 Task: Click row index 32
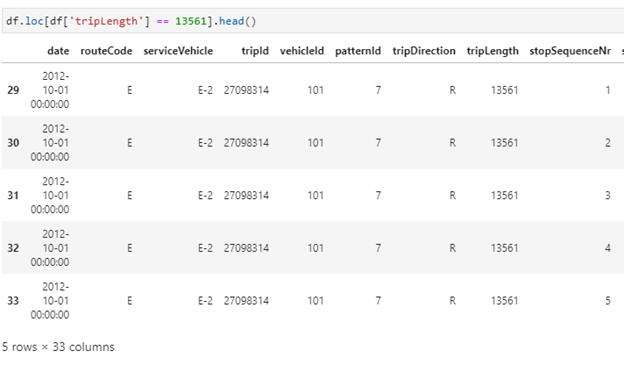[13, 248]
